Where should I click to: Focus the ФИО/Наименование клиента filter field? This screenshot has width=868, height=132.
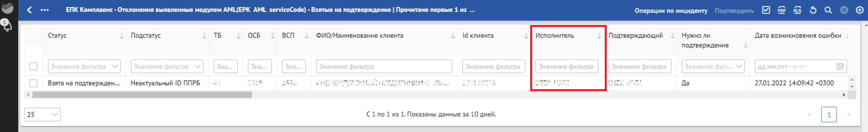click(x=384, y=67)
